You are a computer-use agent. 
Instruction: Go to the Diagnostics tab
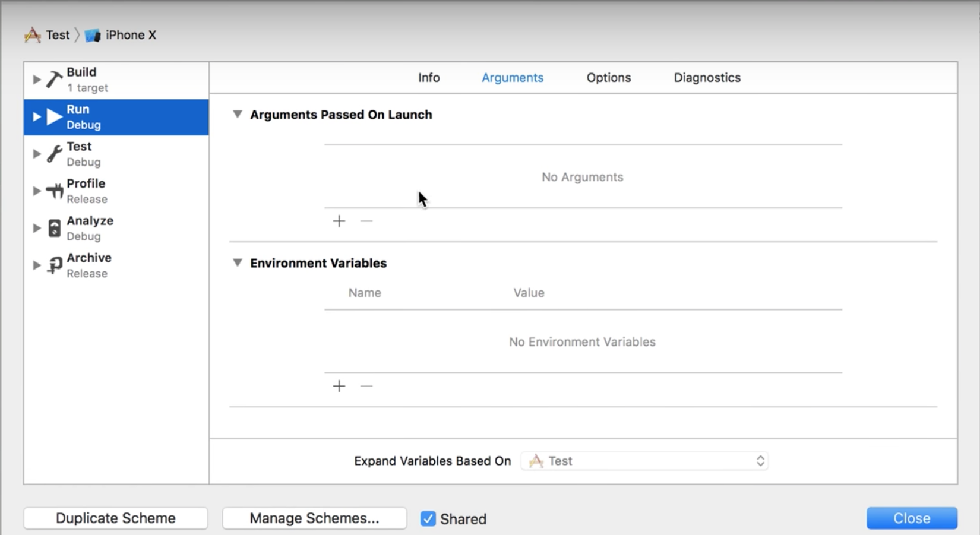click(707, 78)
